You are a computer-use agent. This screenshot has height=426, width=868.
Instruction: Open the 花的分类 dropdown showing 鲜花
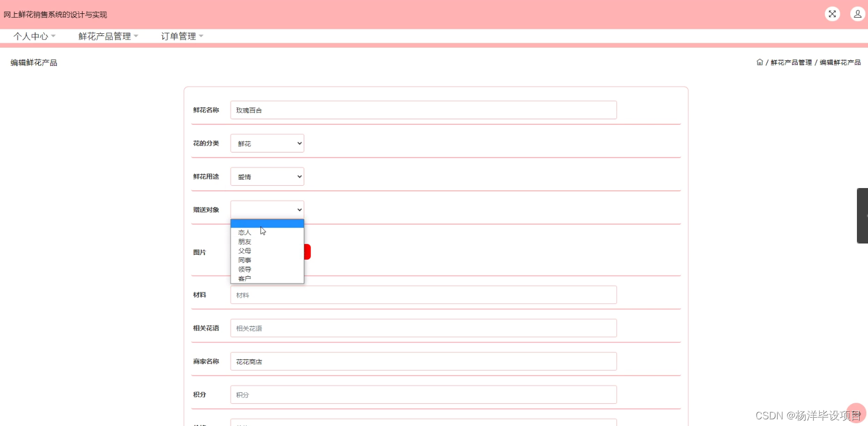pyautogui.click(x=267, y=143)
